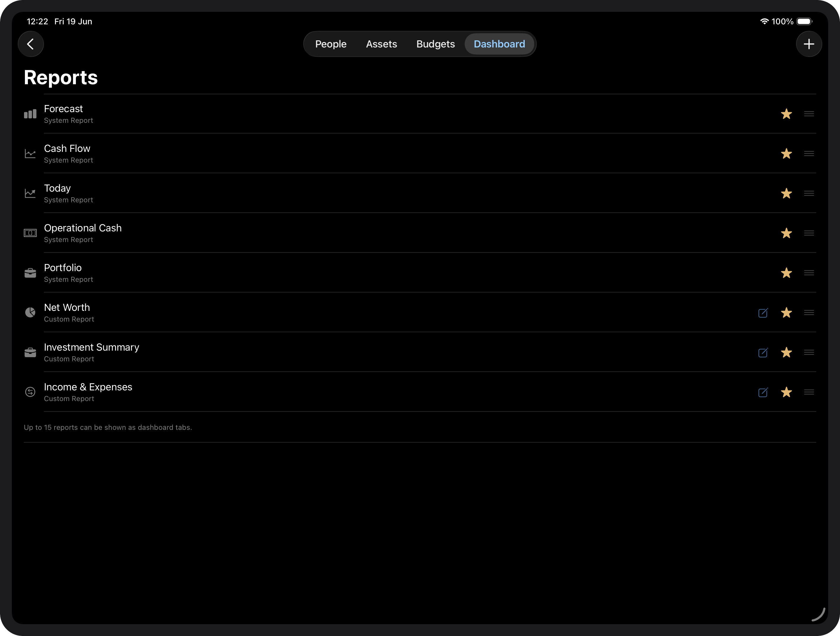Click the Investment Summary reorder handle
The image size is (840, 636).
click(809, 352)
